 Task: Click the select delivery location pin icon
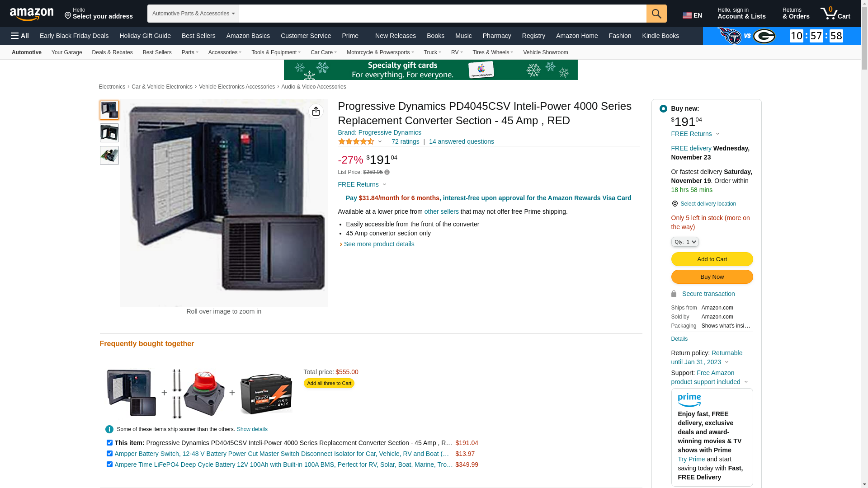[x=675, y=204]
